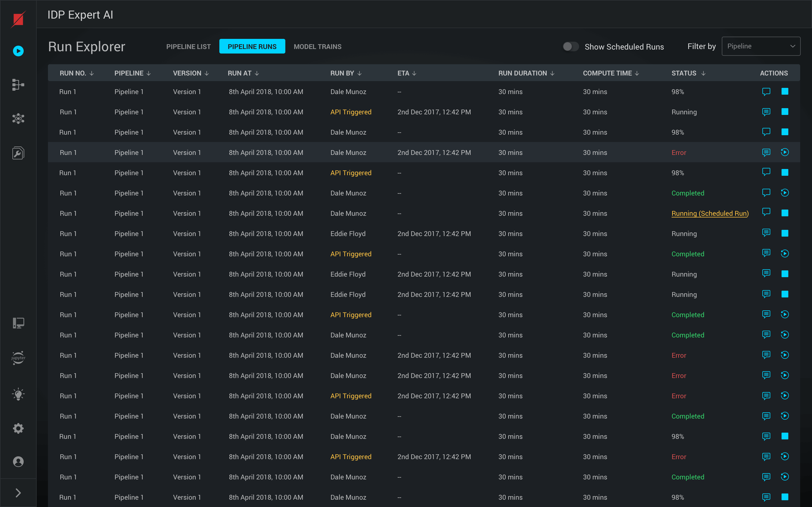This screenshot has height=507, width=812.
Task: Sort table by Run At column
Action: (243, 73)
